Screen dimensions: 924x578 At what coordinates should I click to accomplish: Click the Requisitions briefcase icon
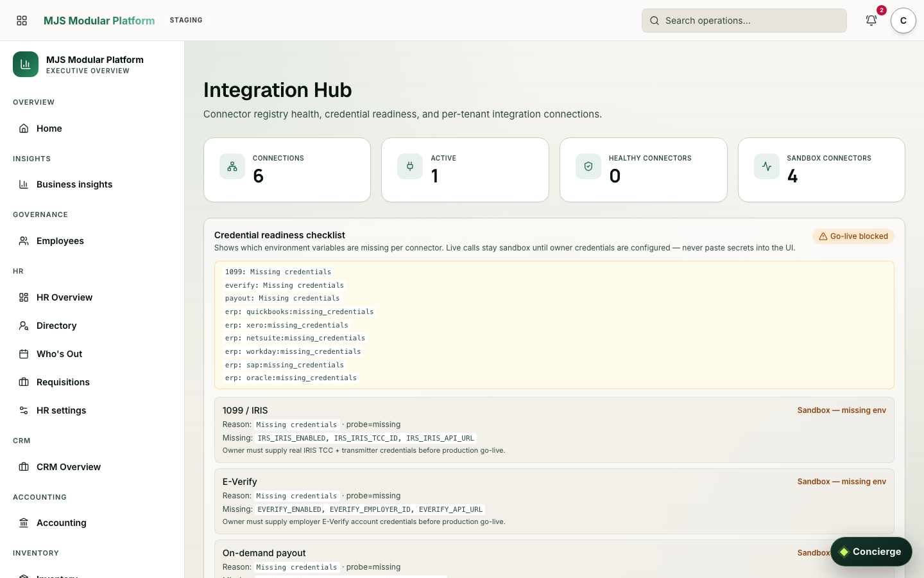[24, 382]
